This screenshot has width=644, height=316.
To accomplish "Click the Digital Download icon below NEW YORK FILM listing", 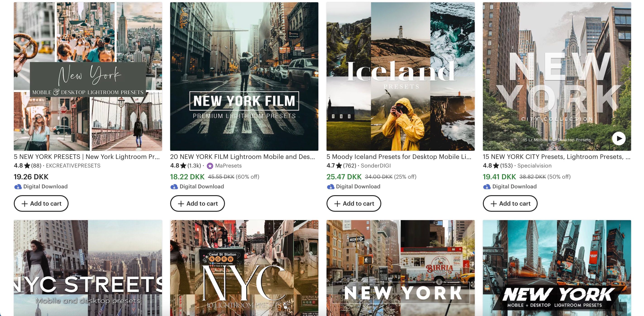I will (x=174, y=186).
